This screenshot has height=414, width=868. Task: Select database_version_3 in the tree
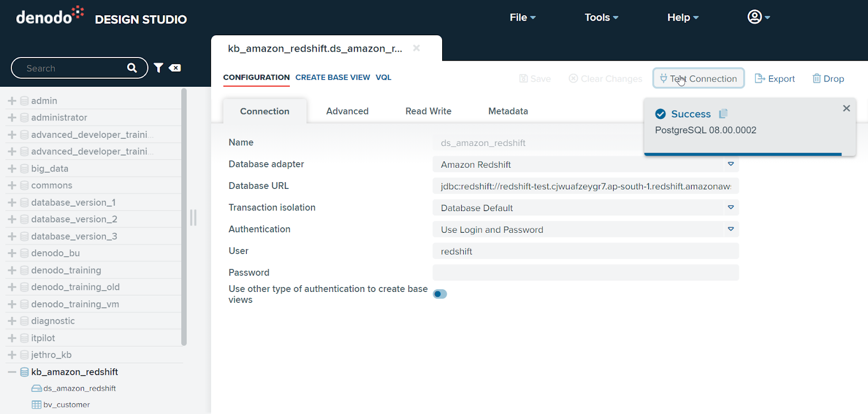tap(74, 237)
